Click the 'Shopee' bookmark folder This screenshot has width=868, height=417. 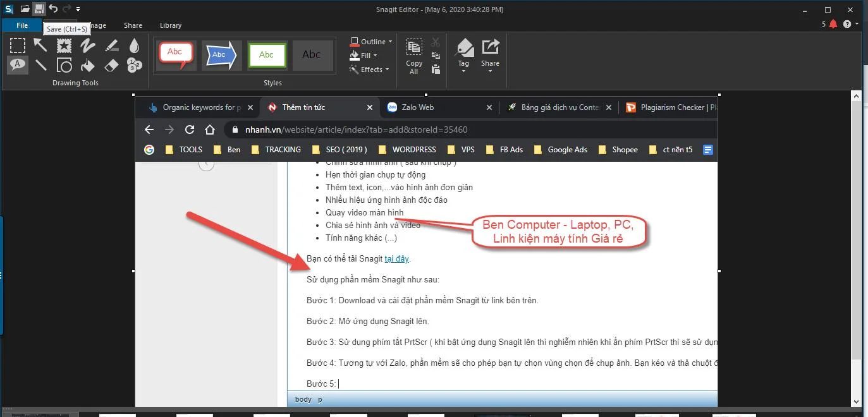(618, 150)
